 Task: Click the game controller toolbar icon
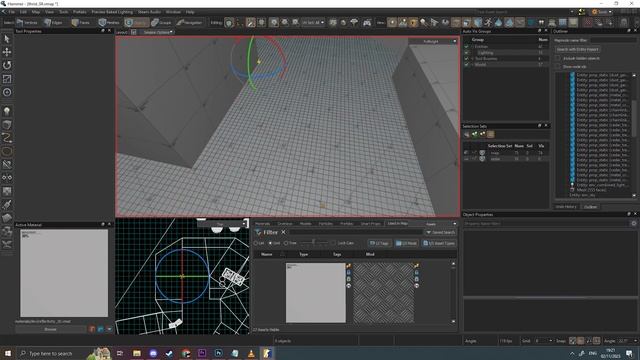367,22
